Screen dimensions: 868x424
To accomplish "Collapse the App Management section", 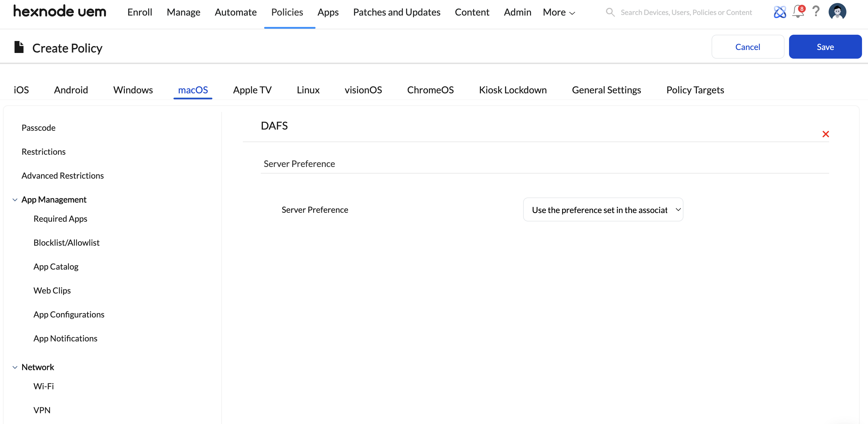I will (x=15, y=200).
